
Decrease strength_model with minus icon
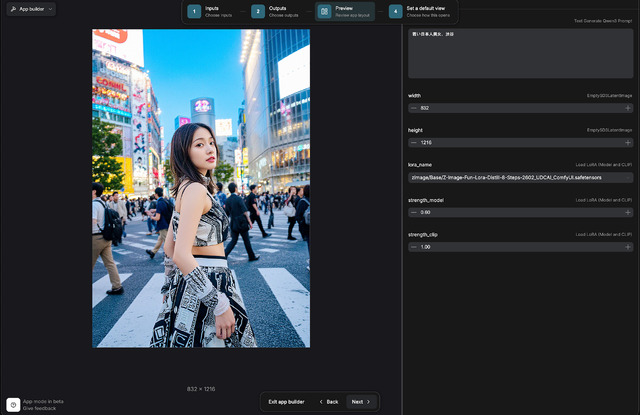(414, 212)
